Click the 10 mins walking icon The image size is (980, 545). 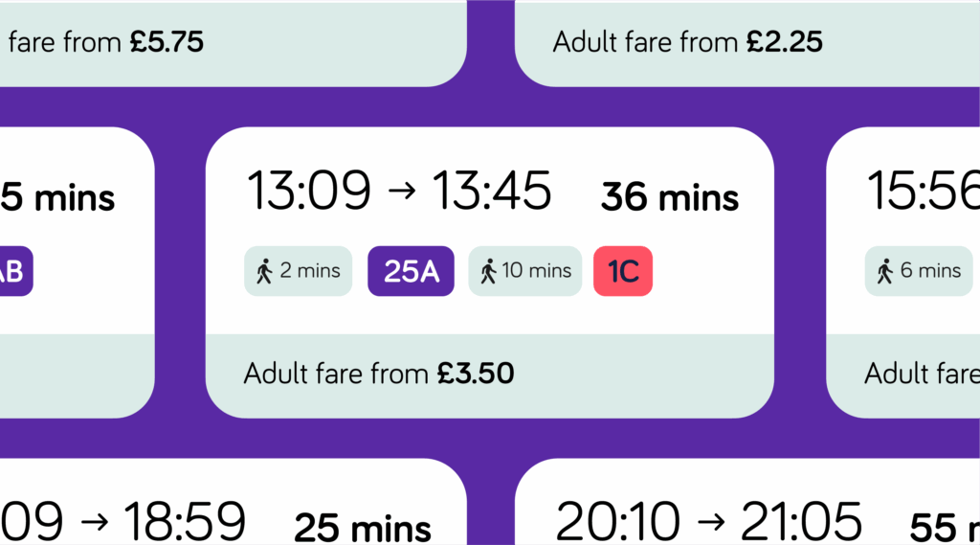pyautogui.click(x=489, y=272)
